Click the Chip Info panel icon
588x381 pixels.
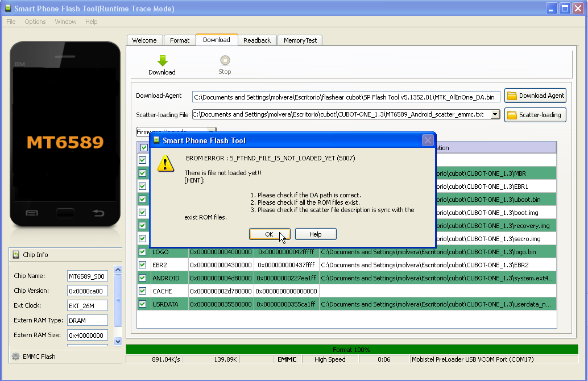point(16,255)
